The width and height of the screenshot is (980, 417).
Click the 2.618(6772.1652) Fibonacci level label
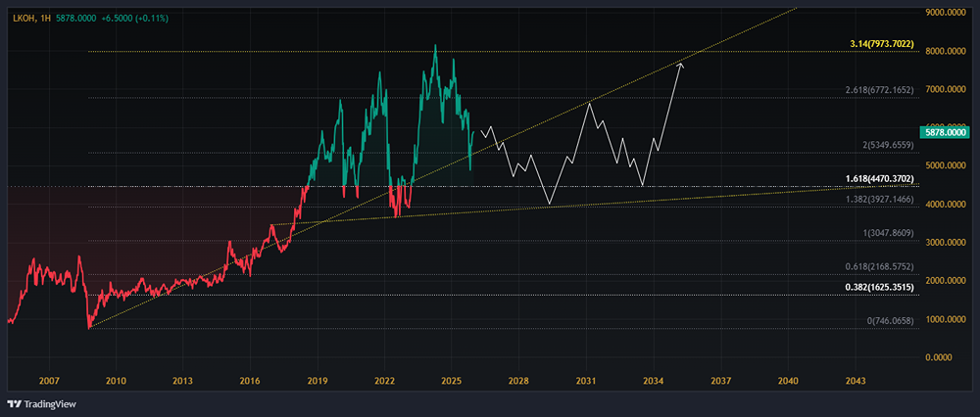(x=881, y=90)
